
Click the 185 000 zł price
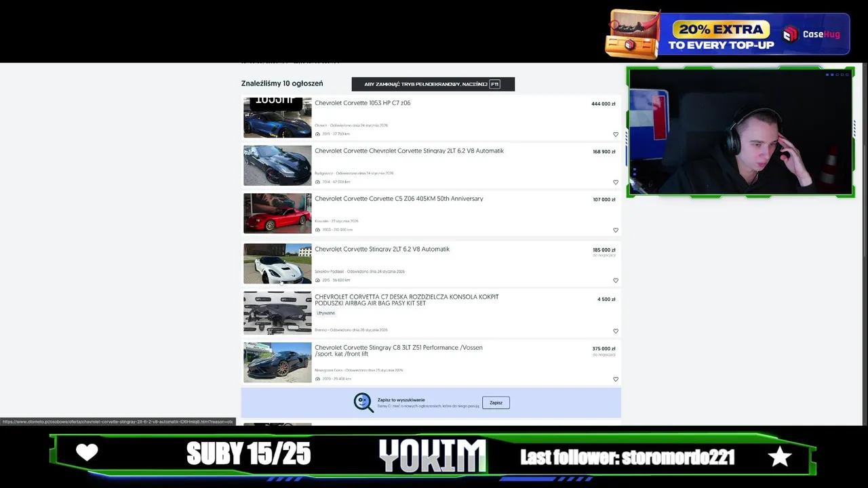604,250
